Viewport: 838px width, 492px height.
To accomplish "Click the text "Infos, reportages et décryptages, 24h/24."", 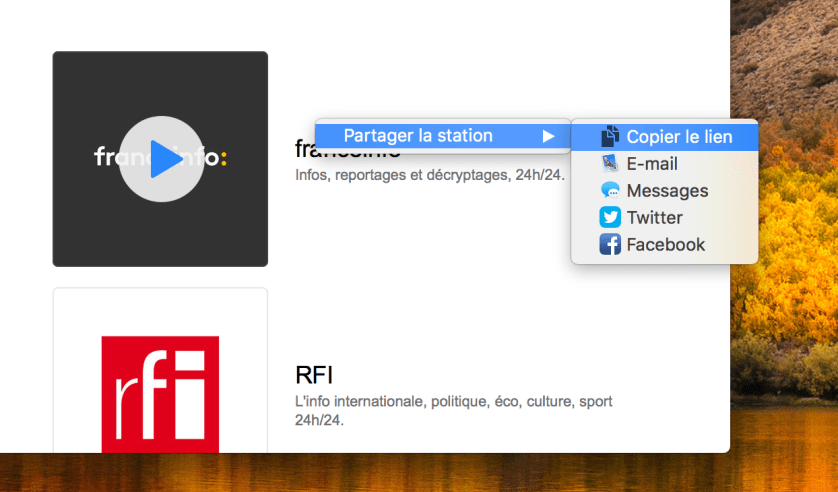I will click(430, 175).
